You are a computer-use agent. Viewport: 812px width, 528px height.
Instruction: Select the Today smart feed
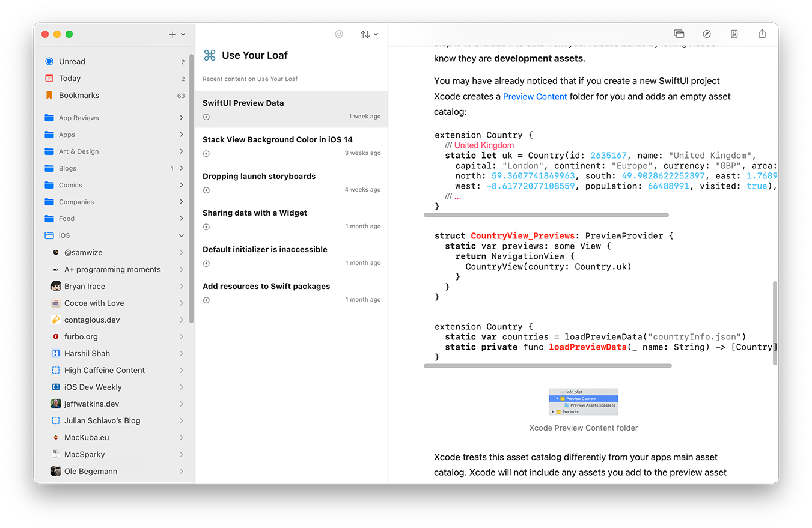tap(115, 78)
